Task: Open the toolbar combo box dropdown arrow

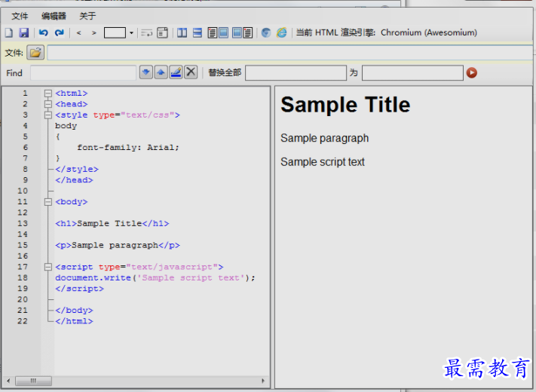Action: [x=131, y=33]
